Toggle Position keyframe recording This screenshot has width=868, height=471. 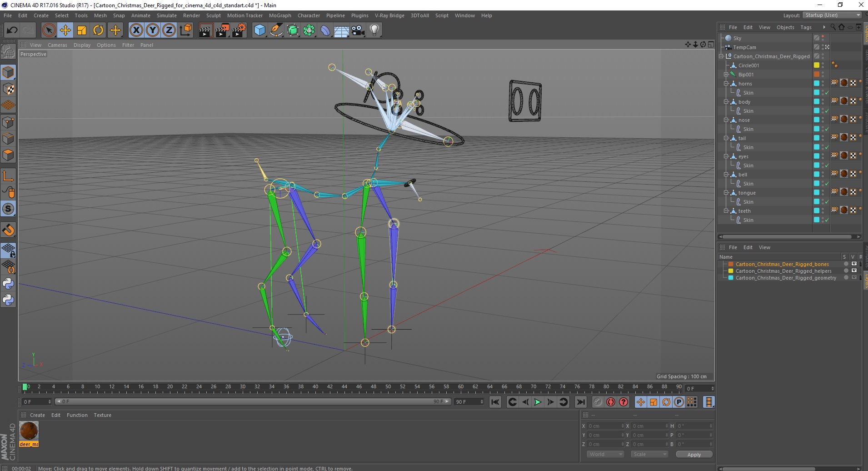(x=641, y=402)
